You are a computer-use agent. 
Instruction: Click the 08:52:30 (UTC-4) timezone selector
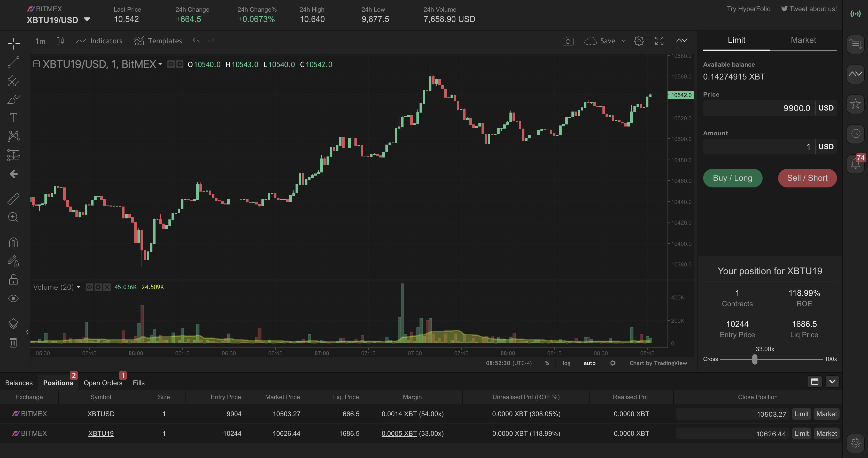click(x=509, y=363)
